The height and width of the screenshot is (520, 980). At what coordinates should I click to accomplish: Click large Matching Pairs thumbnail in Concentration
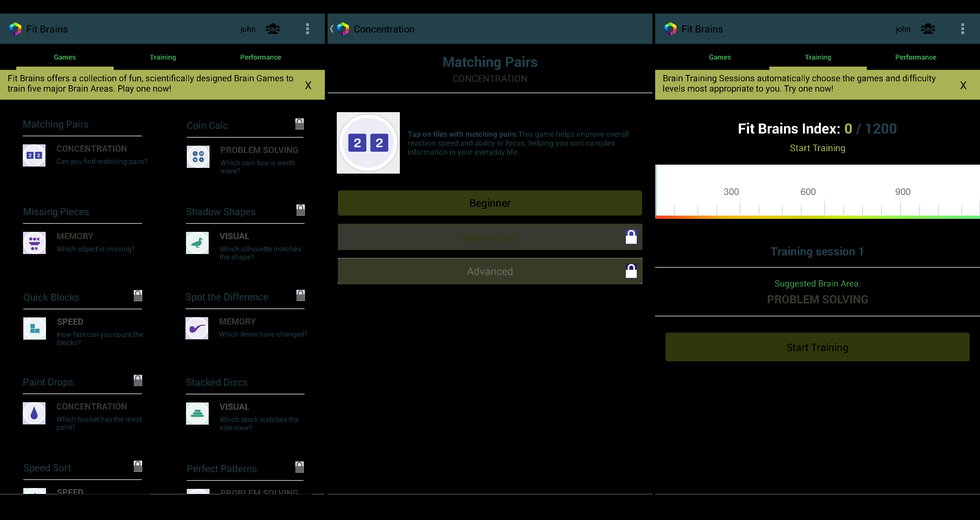(368, 143)
